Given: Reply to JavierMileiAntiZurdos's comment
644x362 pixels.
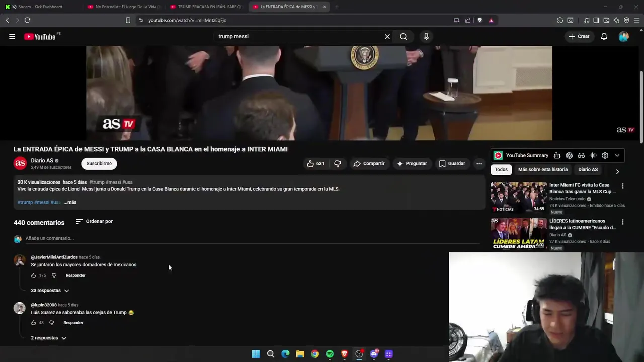Looking at the screenshot, I should (x=75, y=275).
